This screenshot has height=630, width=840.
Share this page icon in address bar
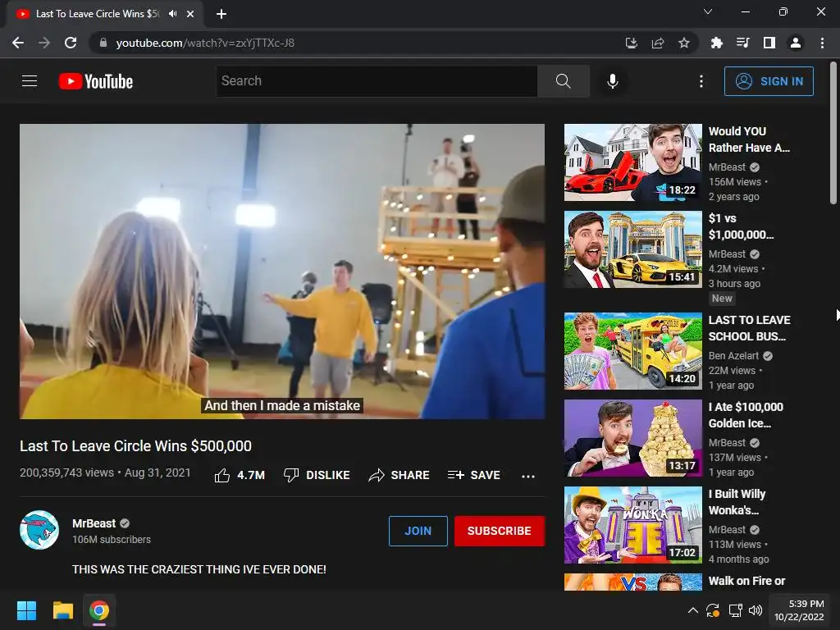pyautogui.click(x=658, y=43)
